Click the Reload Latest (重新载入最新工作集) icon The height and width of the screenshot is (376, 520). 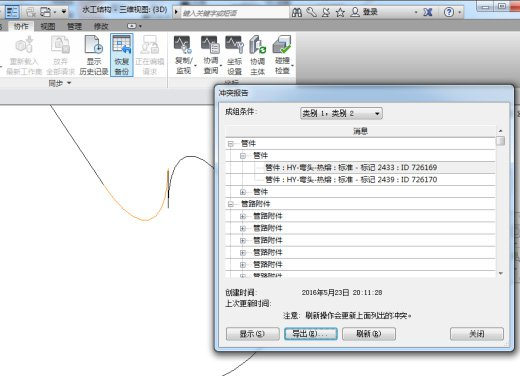tap(24, 55)
